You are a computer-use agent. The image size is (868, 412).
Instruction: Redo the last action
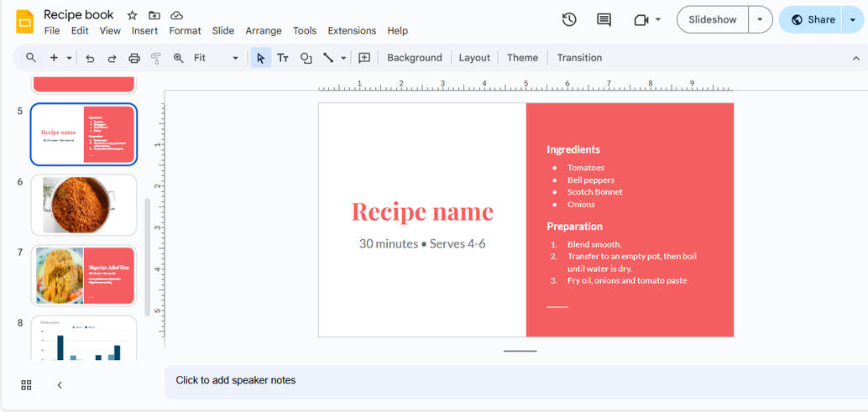click(112, 58)
